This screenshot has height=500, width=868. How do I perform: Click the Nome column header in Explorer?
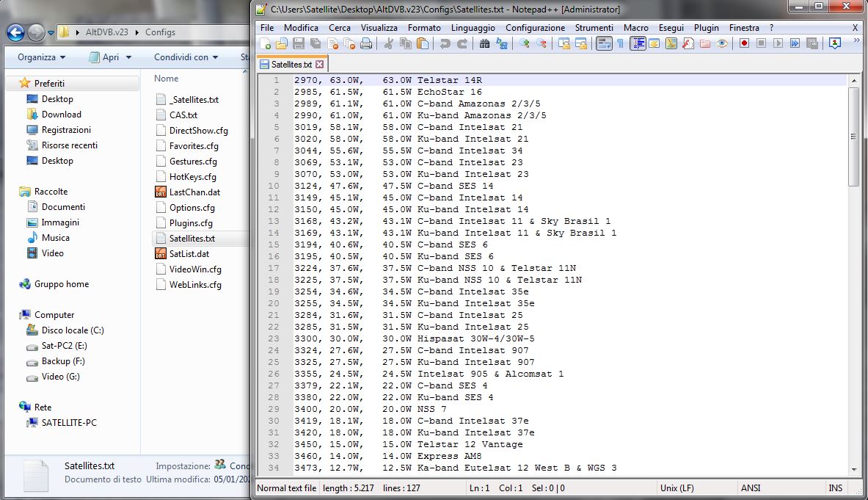coord(166,79)
